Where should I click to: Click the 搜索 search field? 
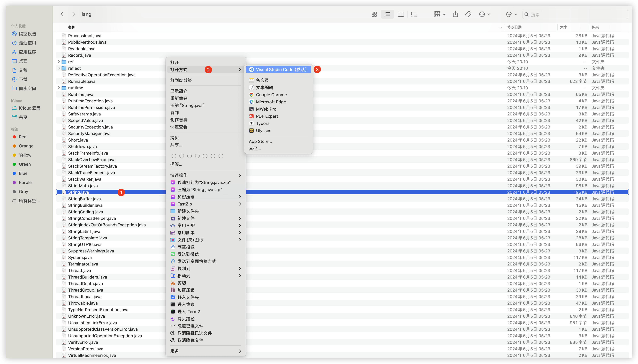pos(575,15)
